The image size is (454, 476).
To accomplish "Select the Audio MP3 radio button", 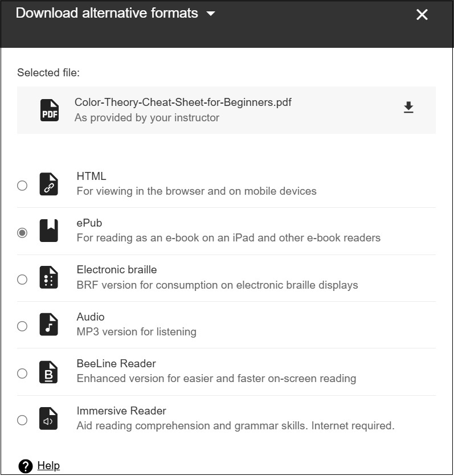I will [22, 326].
